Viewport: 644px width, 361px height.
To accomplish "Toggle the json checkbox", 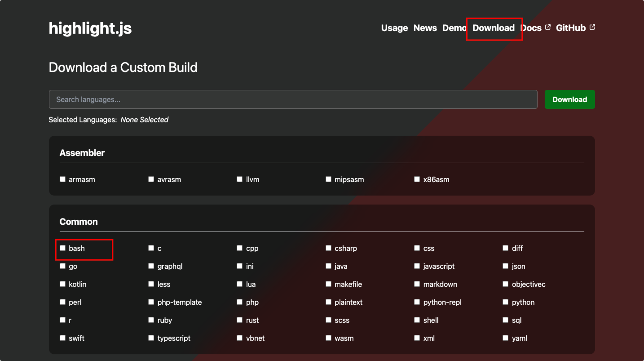I will point(506,266).
